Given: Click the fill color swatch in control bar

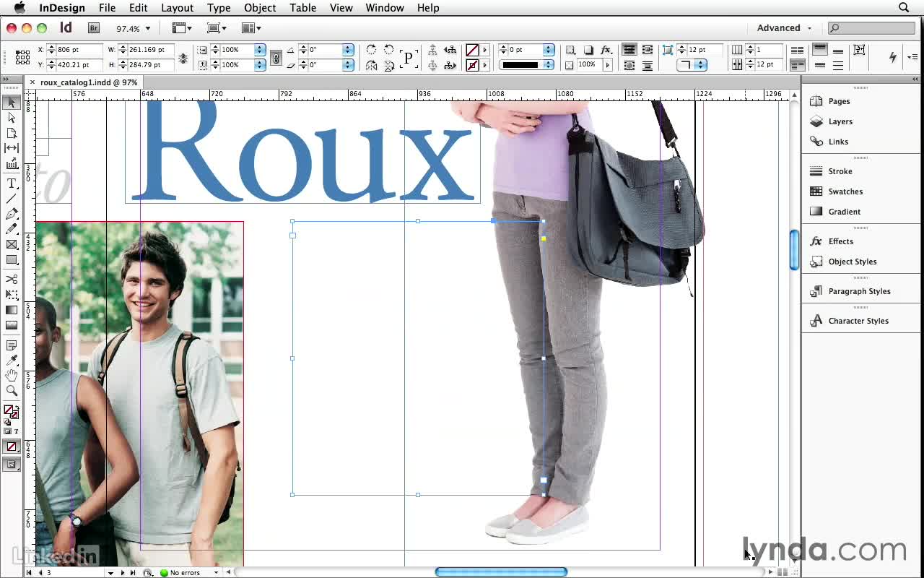Looking at the screenshot, I should point(472,50).
